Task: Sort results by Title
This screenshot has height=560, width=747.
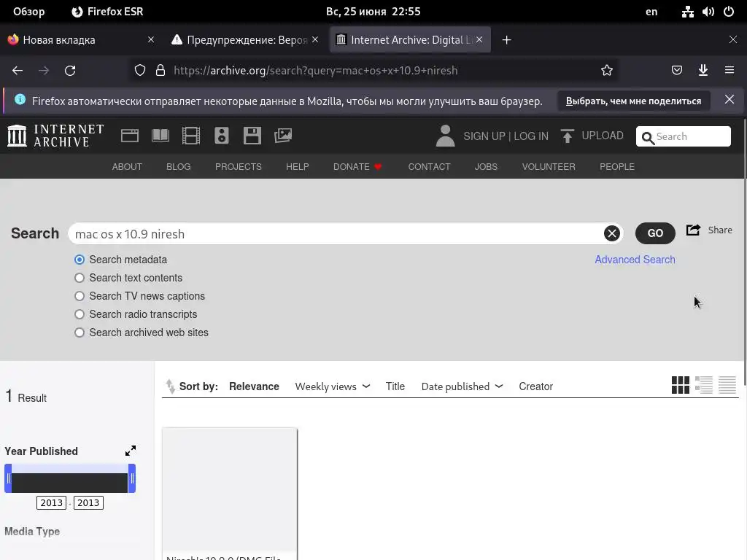Action: pyautogui.click(x=395, y=386)
